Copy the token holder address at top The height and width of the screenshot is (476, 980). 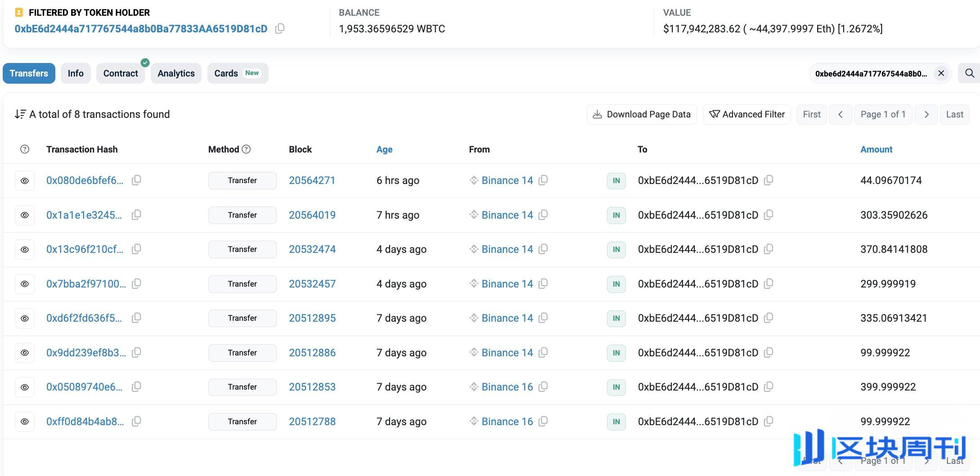click(279, 29)
